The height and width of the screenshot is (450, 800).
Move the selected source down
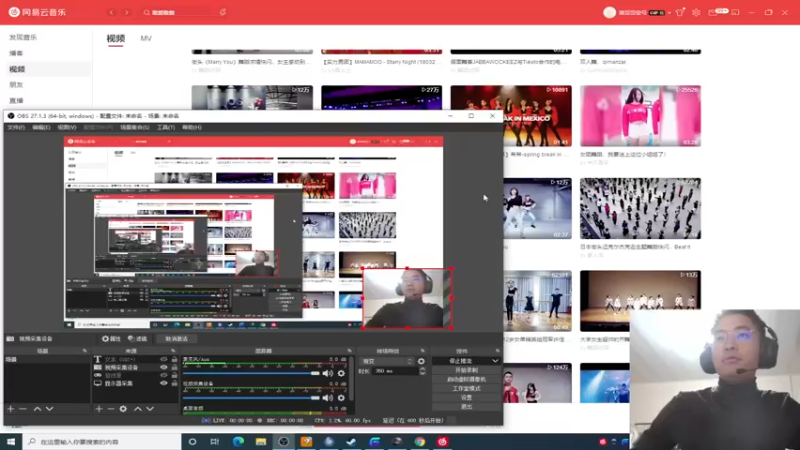click(150, 409)
